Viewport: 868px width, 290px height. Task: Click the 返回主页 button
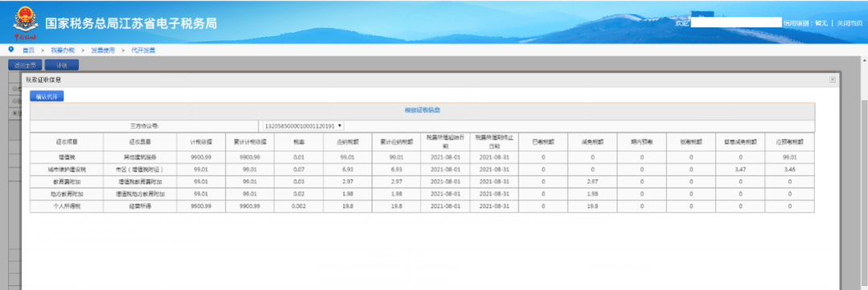point(25,65)
